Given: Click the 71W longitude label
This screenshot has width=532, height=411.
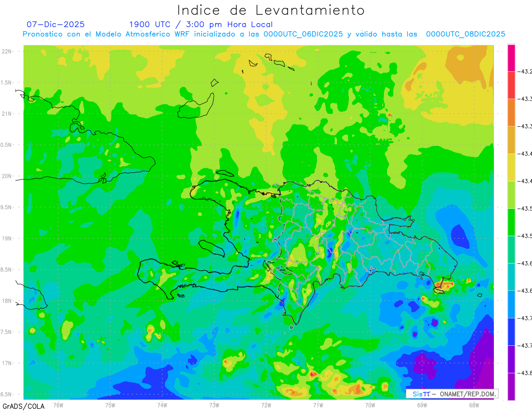Looking at the screenshot, I should [318, 405].
